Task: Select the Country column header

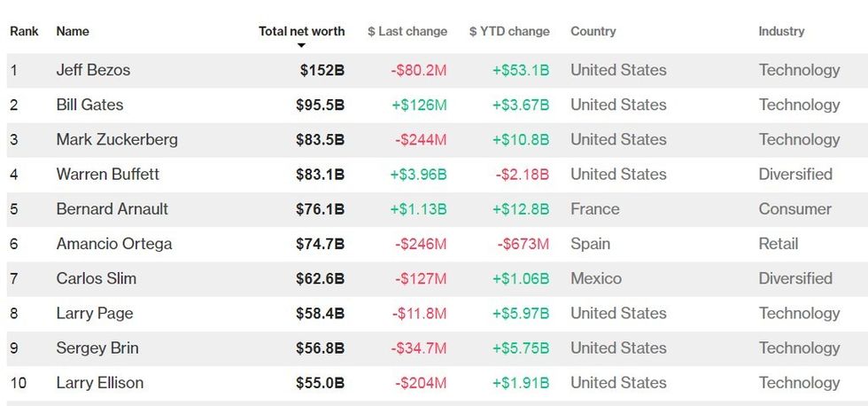Action: click(x=593, y=31)
